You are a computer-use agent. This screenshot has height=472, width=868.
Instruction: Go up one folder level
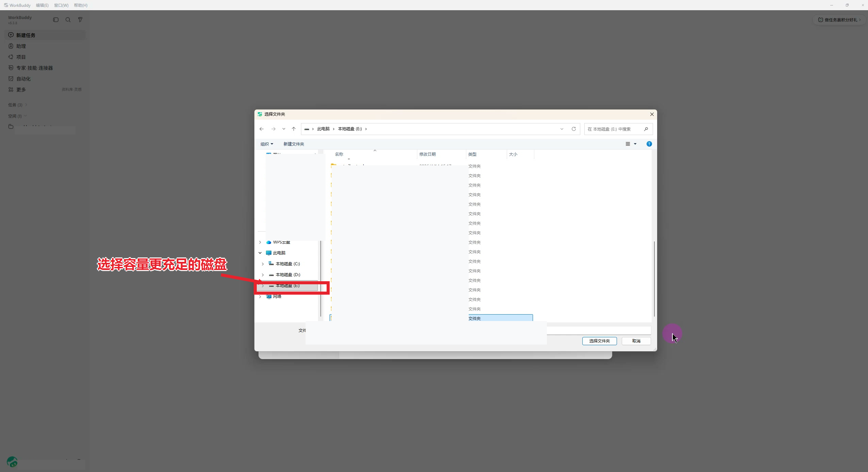tap(294, 129)
